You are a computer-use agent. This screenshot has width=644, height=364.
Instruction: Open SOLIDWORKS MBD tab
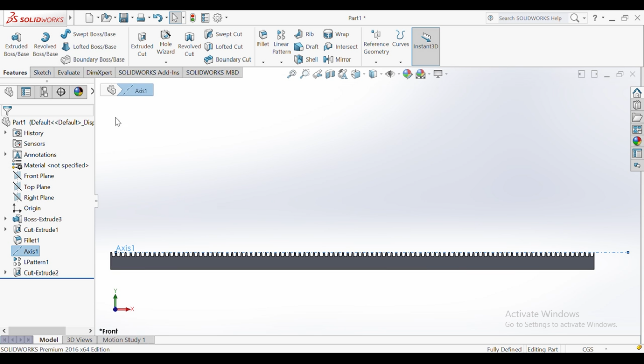point(212,73)
